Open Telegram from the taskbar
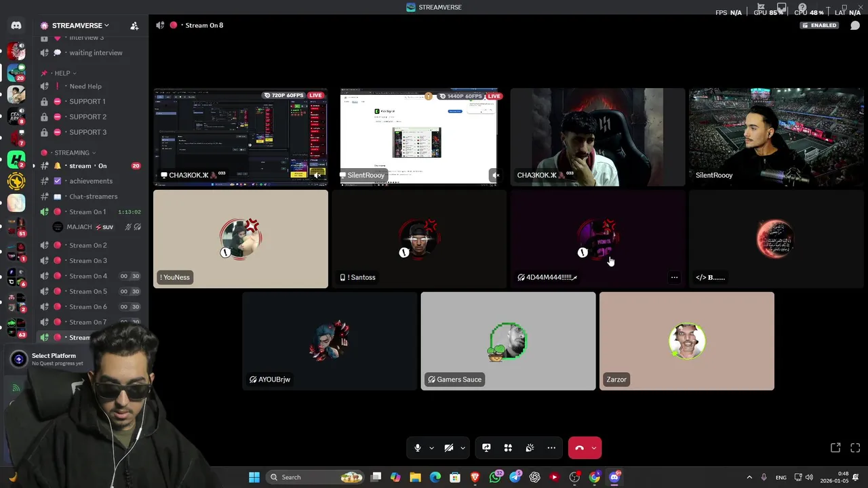Viewport: 868px width, 488px height. [515, 477]
